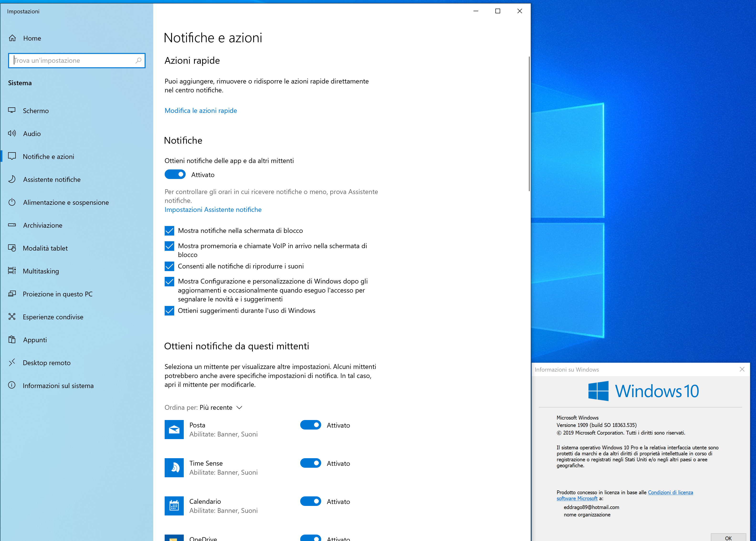Click the Appunti clipboard icon
The image size is (756, 541).
pos(12,339)
